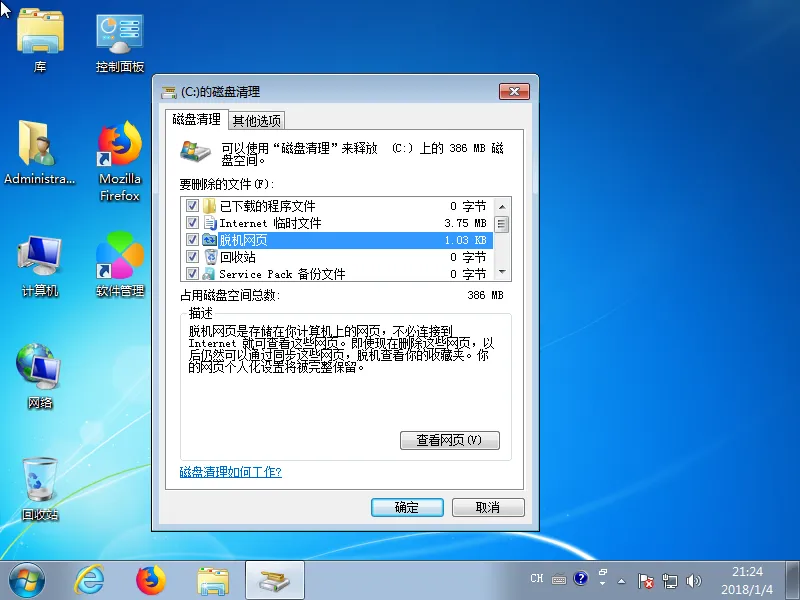Click the Disk Cleanup taskbar button
Screen dimensions: 800x600
coord(274,581)
